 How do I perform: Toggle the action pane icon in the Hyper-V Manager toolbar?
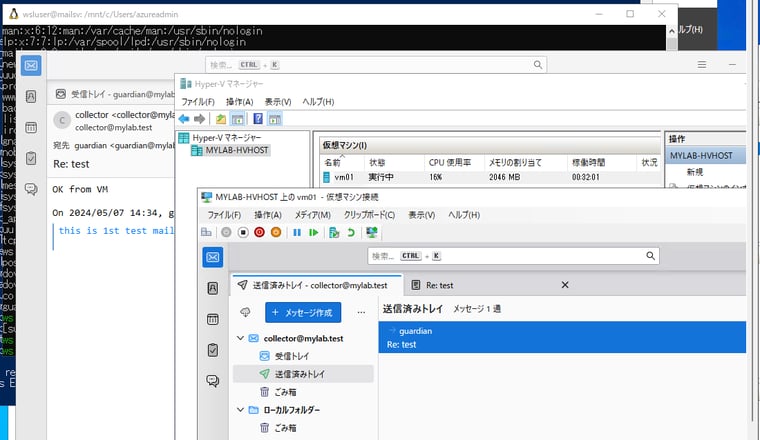pyautogui.click(x=275, y=119)
